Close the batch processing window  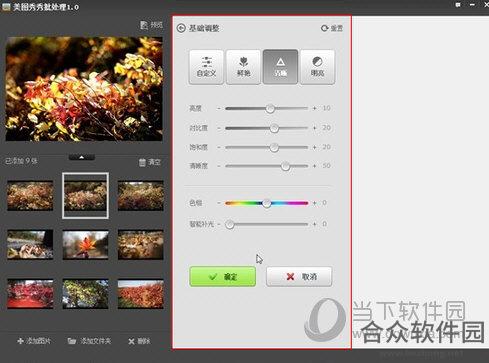486,4
